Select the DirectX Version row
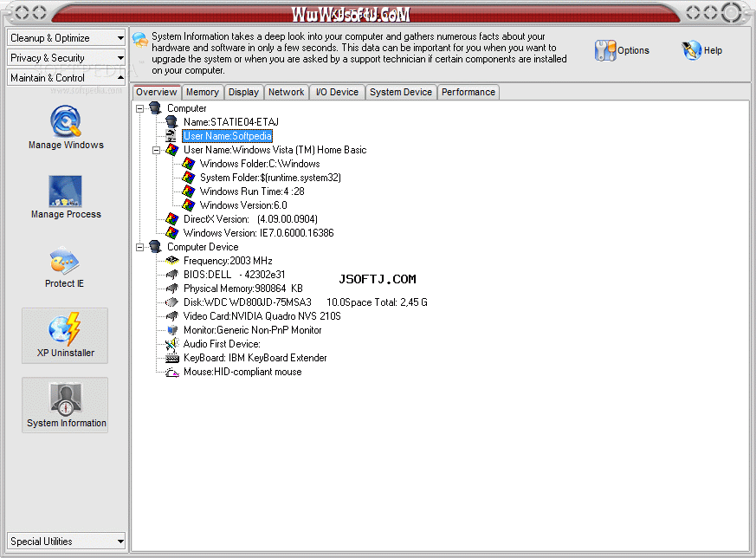 click(x=250, y=219)
